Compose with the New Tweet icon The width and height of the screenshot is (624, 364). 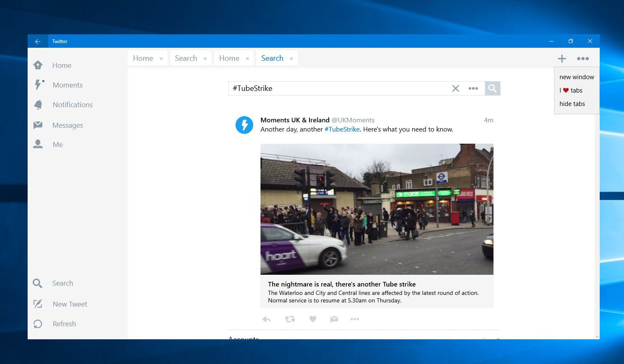click(x=37, y=304)
